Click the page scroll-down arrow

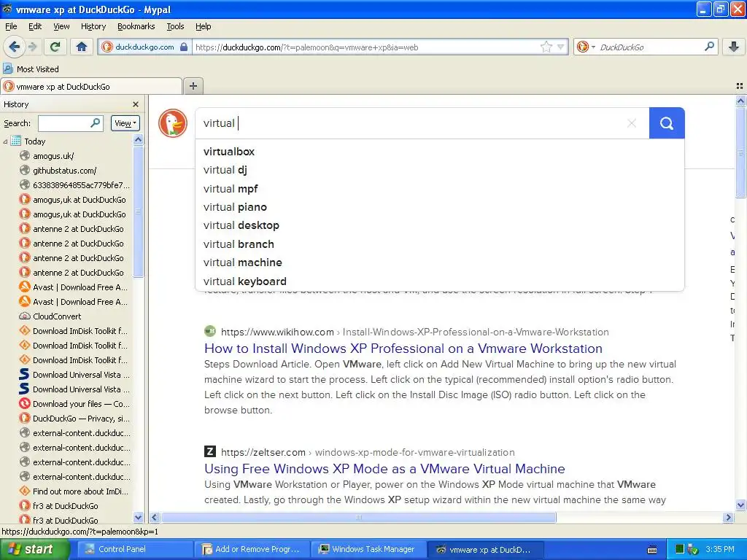(740, 505)
